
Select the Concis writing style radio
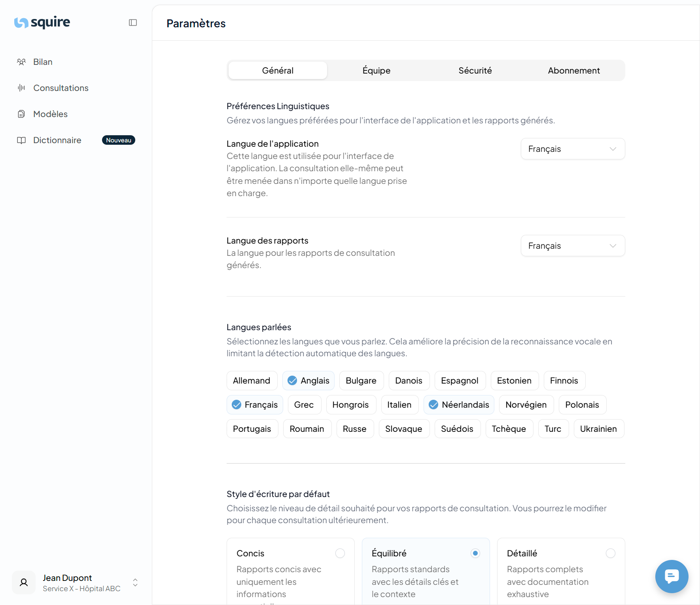coord(340,553)
